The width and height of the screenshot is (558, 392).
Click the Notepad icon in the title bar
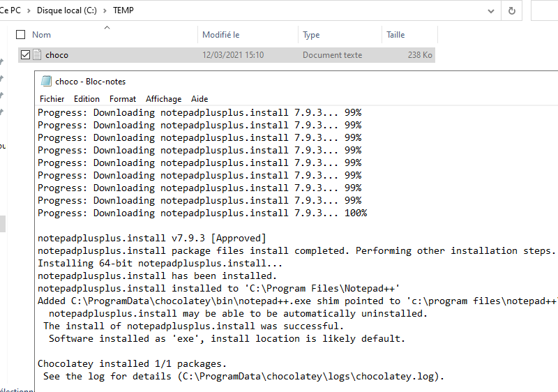(x=47, y=81)
